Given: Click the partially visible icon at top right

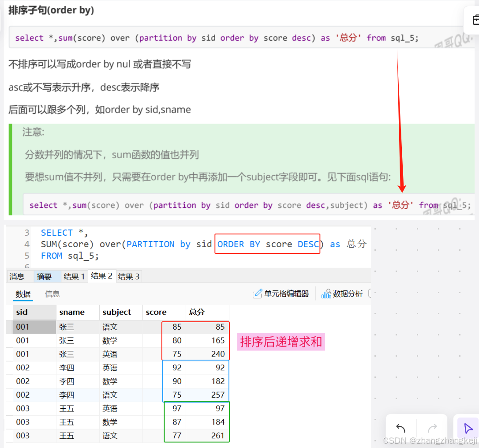Looking at the screenshot, I should coord(475,20).
